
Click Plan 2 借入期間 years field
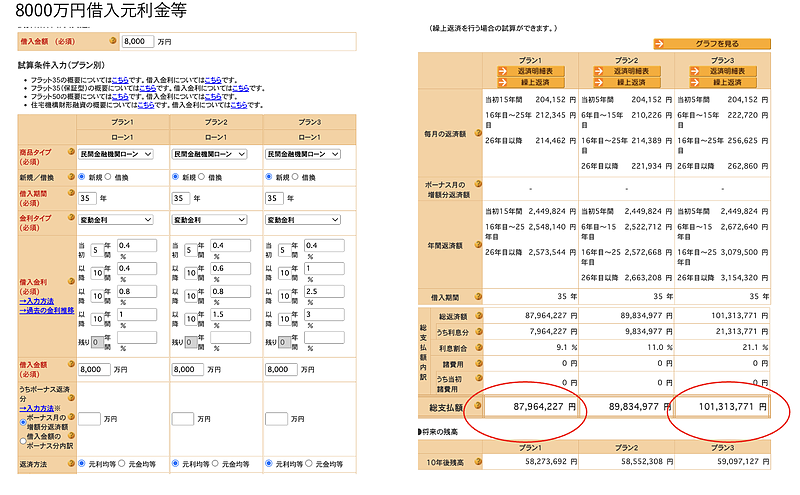182,198
